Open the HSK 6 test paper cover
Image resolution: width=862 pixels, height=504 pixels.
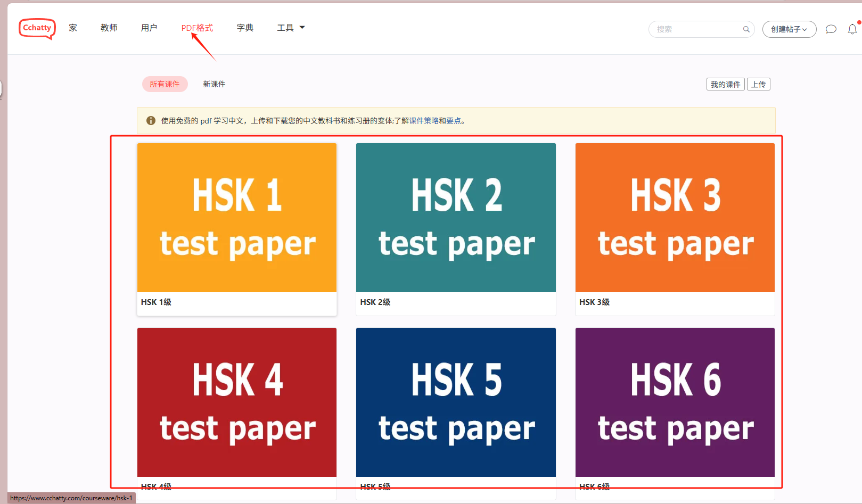click(675, 402)
